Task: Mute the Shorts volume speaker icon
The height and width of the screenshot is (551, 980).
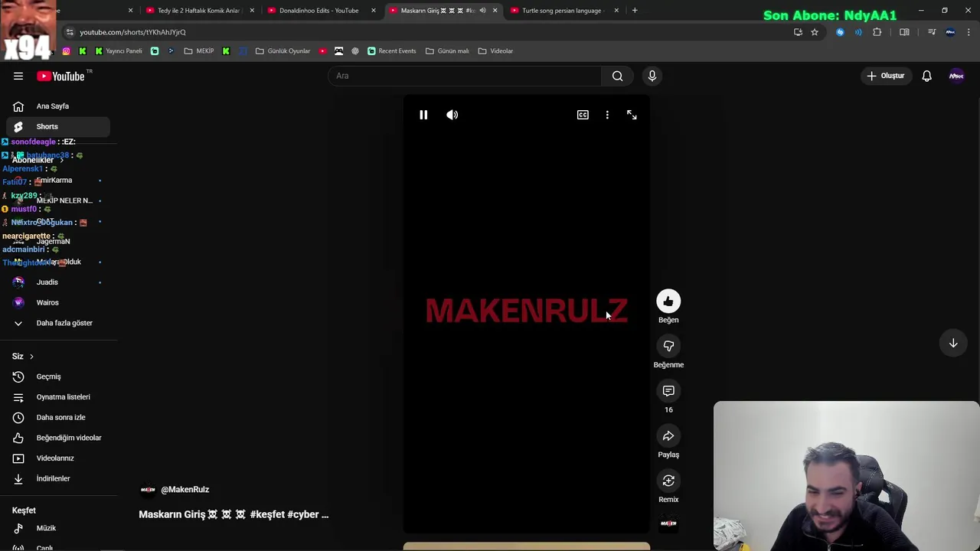Action: (x=452, y=115)
